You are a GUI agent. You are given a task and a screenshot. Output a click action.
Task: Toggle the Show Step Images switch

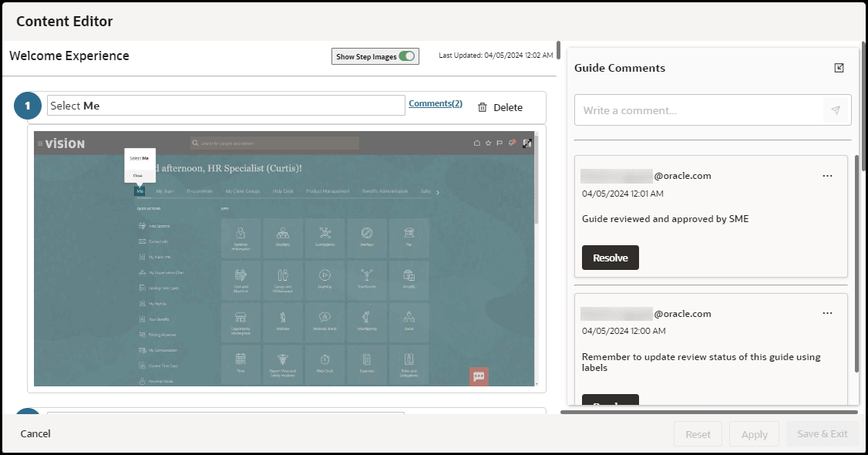coord(406,56)
